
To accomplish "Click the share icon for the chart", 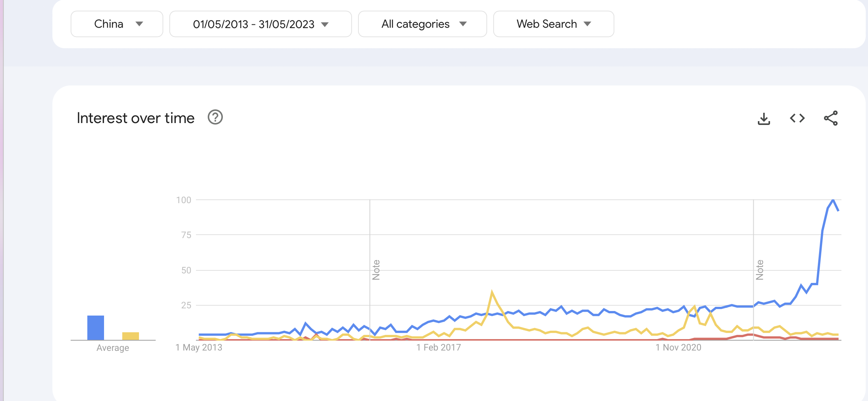I will click(830, 118).
